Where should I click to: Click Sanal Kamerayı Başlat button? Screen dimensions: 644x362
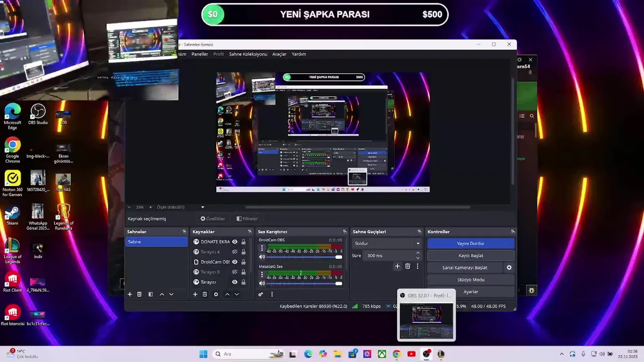[465, 267]
